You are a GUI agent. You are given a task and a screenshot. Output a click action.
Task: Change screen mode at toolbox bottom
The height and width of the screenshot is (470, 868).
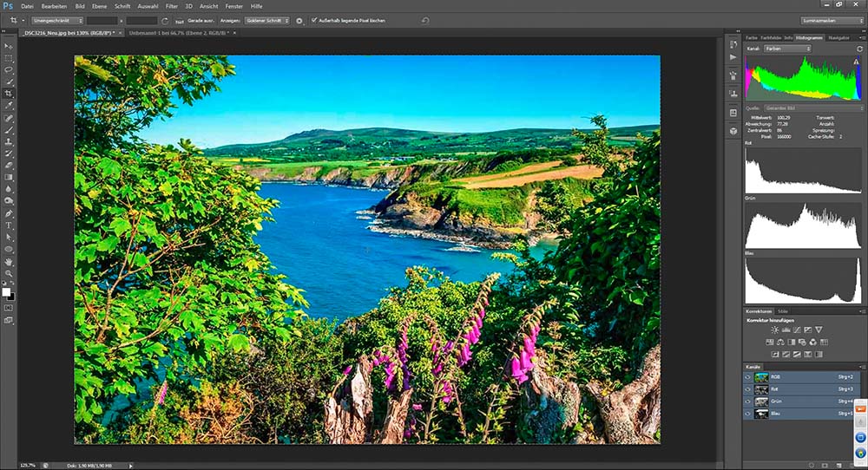click(9, 320)
